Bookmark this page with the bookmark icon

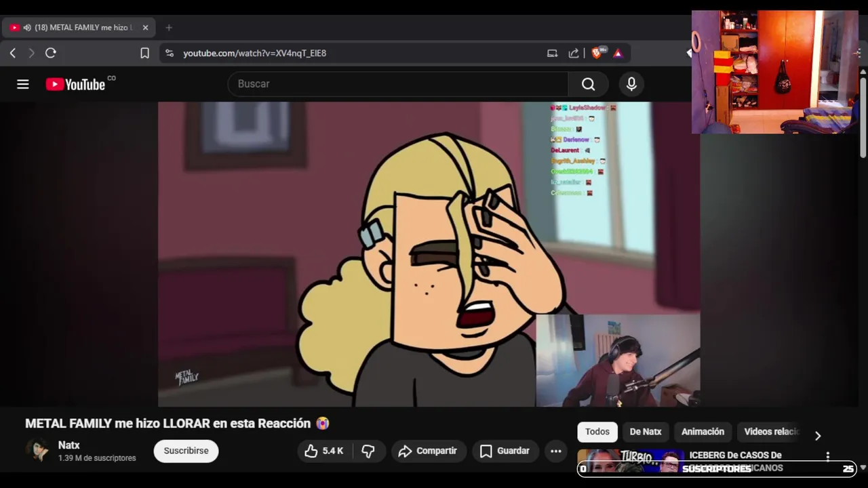[x=144, y=53]
